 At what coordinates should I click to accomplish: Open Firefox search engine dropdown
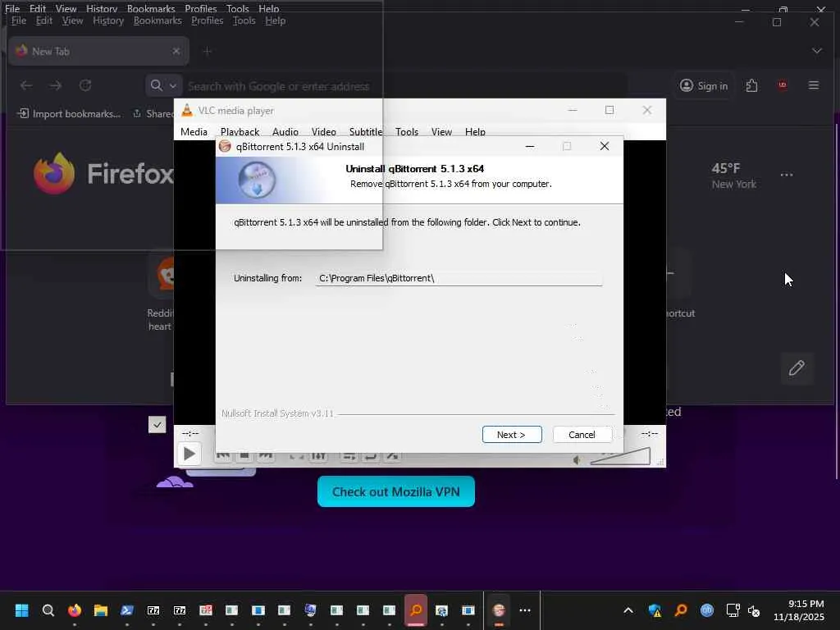pyautogui.click(x=163, y=85)
